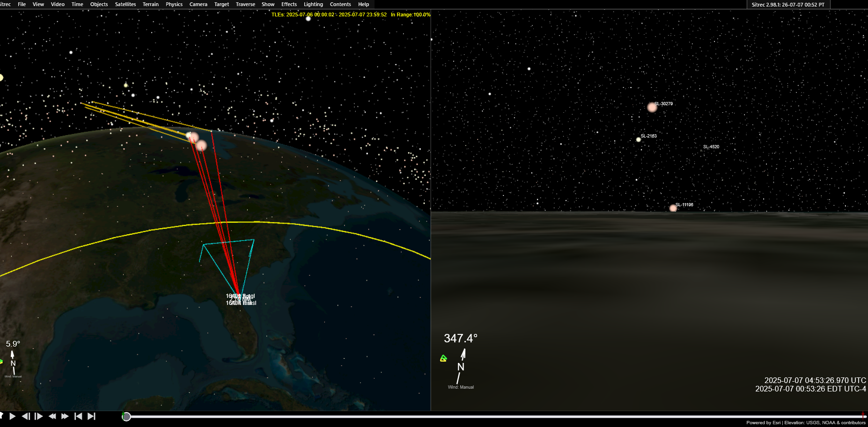The image size is (868, 427).
Task: Click the UTC timestamp readout
Action: coord(815,381)
